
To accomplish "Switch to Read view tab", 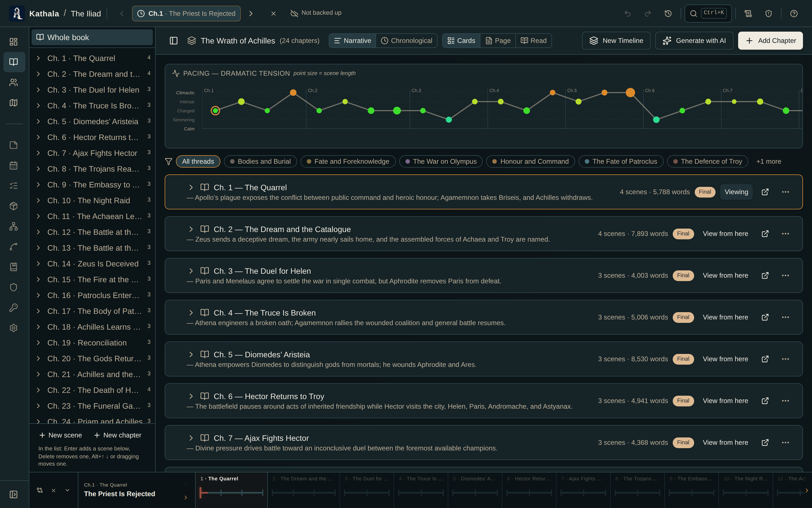I will click(533, 41).
